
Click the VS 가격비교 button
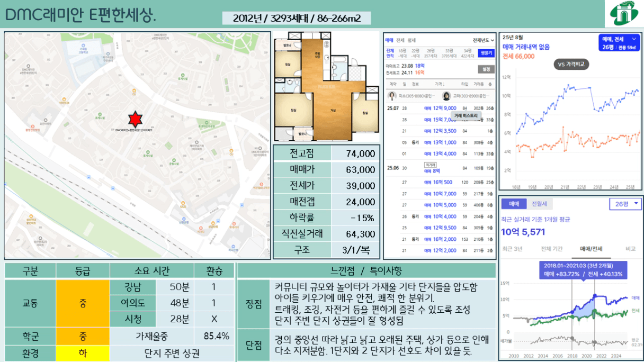click(571, 65)
